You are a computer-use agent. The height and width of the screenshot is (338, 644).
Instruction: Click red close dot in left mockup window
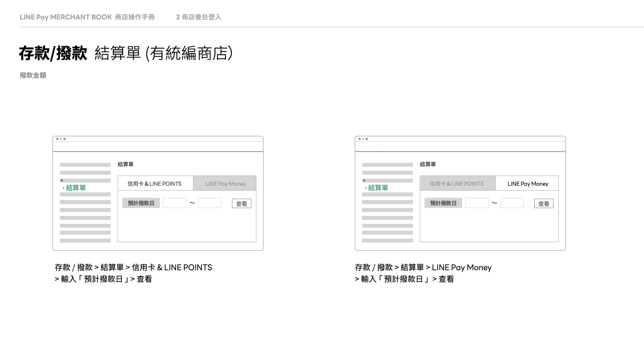tap(57, 139)
